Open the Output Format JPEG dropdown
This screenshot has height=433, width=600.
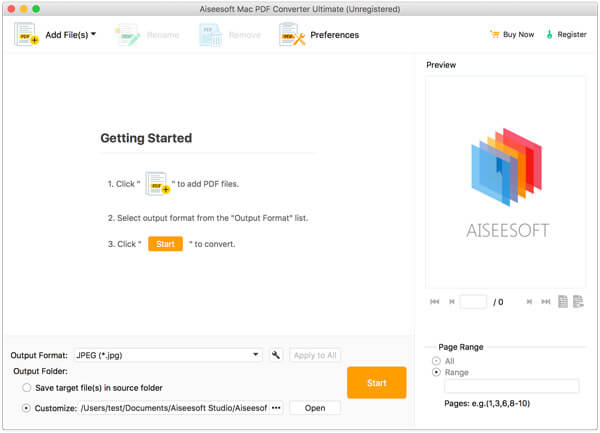(x=168, y=355)
